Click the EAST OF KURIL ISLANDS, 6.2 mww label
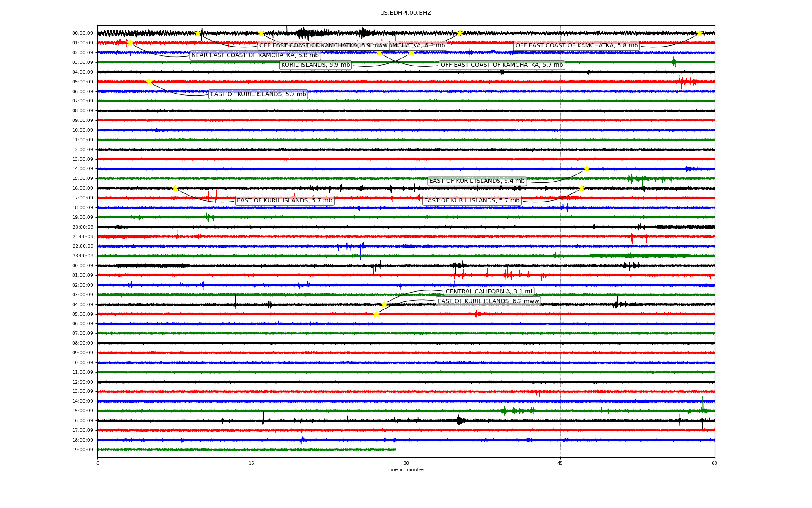Image resolution: width=812 pixels, height=508 pixels. (488, 301)
